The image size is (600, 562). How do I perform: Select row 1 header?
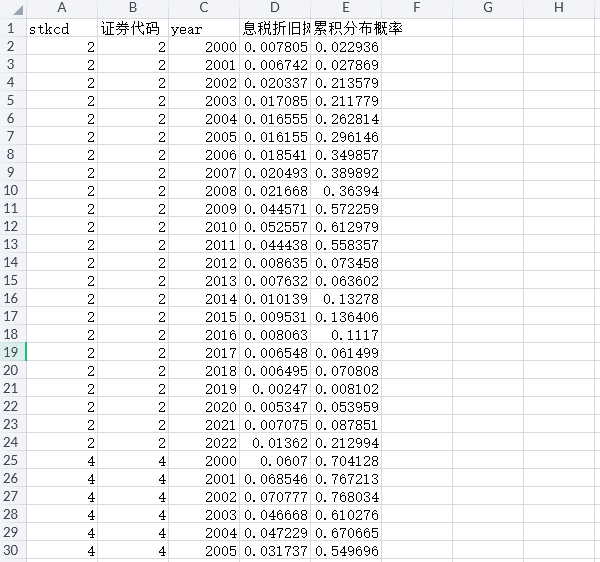(x=13, y=28)
